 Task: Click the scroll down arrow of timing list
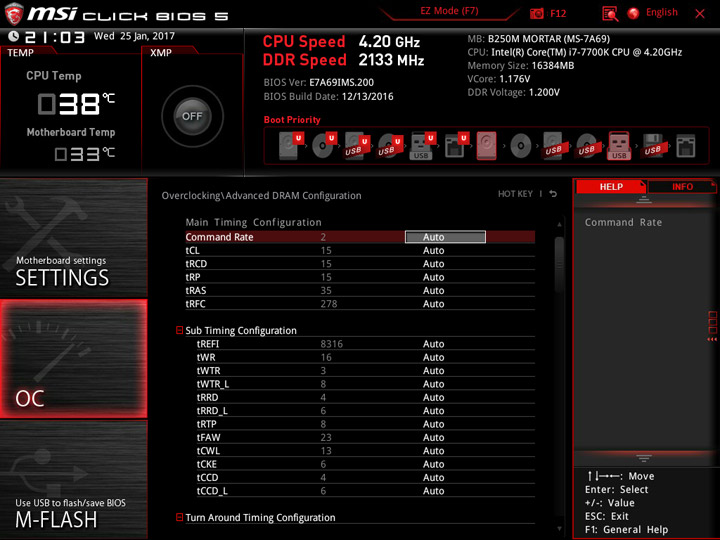(559, 529)
